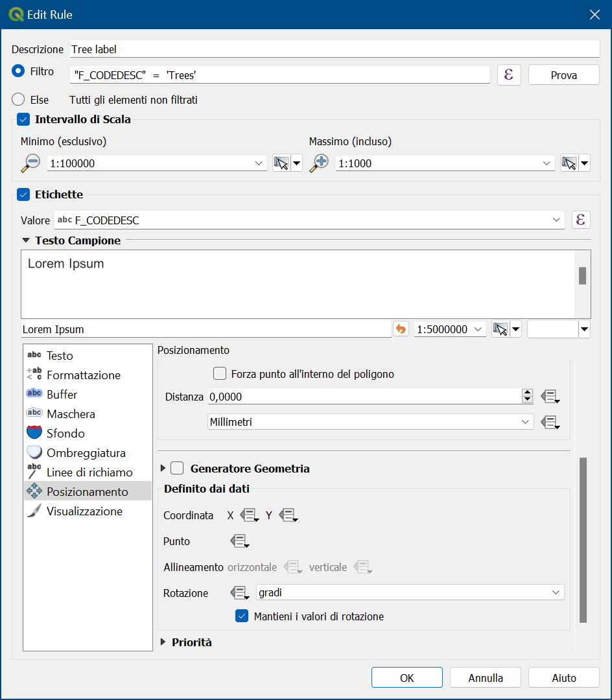612x700 pixels.
Task: Enable the Generatore Geometria checkbox
Action: 177,469
